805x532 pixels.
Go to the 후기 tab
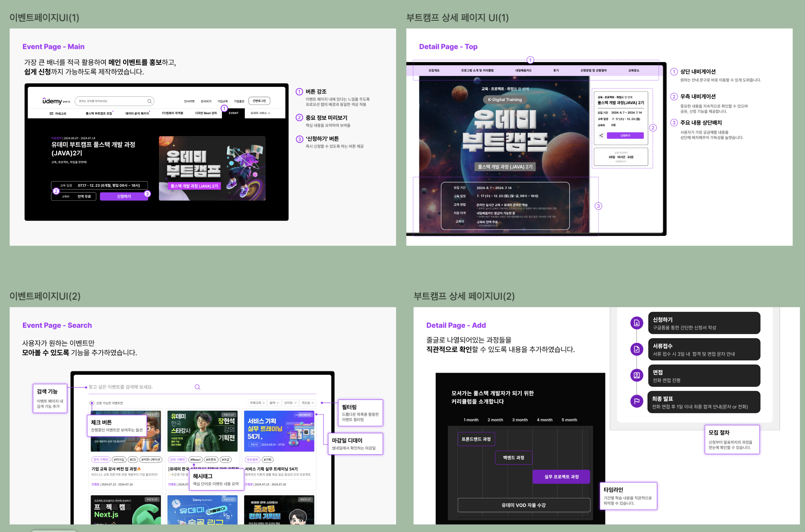tap(556, 70)
